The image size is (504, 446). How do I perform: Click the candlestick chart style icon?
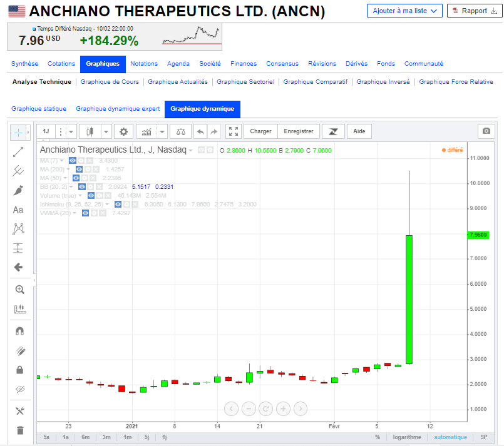[90, 131]
